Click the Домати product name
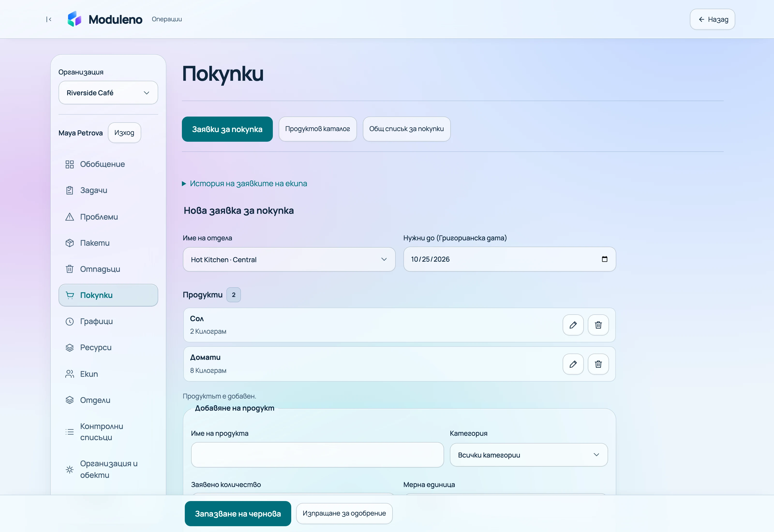Screen dimensions: 774x532 click(205, 357)
